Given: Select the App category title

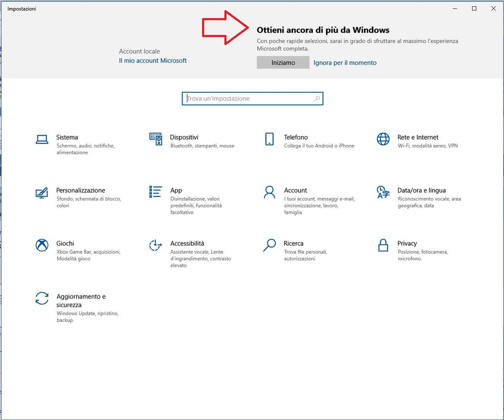Looking at the screenshot, I should tap(176, 190).
